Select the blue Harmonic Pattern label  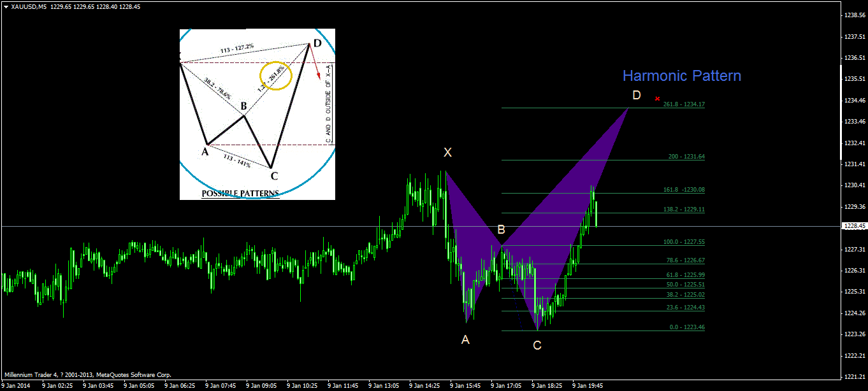click(x=682, y=76)
